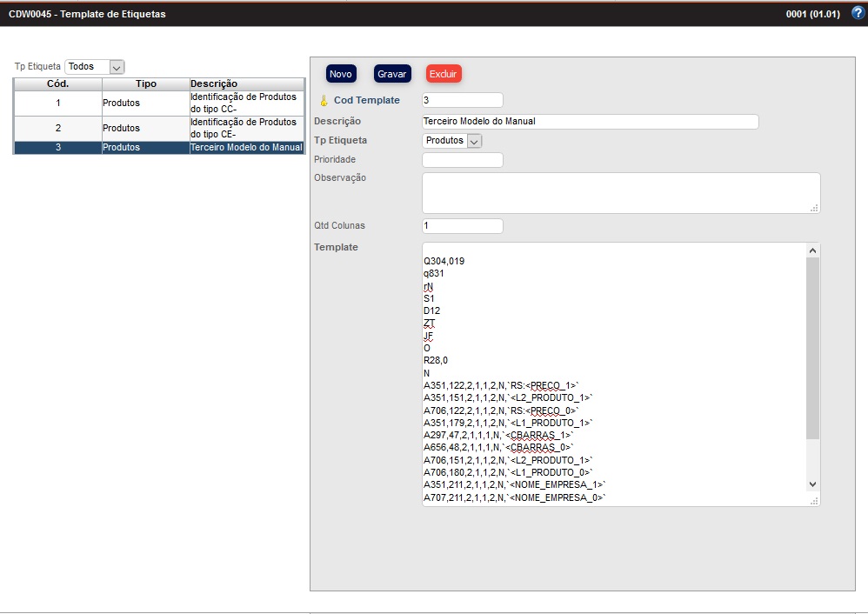Focus the Qtd Colunas input field
This screenshot has height=614, width=868.
pos(462,226)
